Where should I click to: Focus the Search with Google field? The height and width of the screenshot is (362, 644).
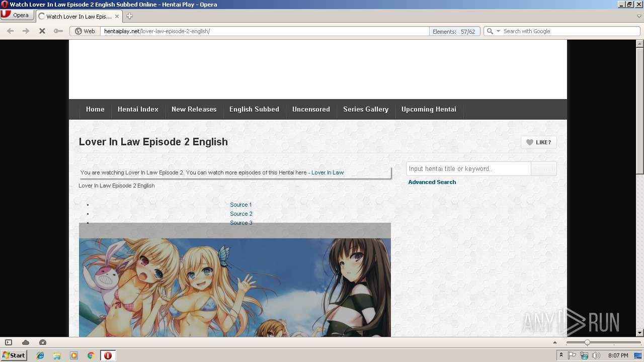571,31
